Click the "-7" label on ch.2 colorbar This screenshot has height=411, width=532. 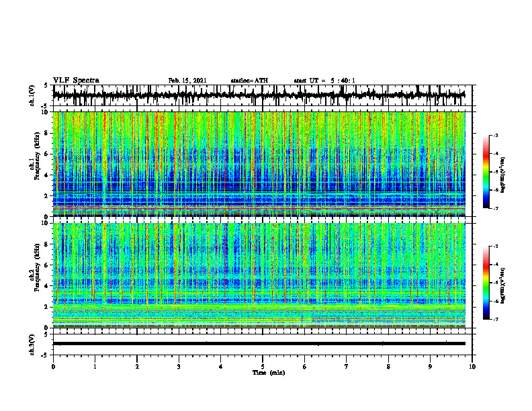[x=496, y=320]
